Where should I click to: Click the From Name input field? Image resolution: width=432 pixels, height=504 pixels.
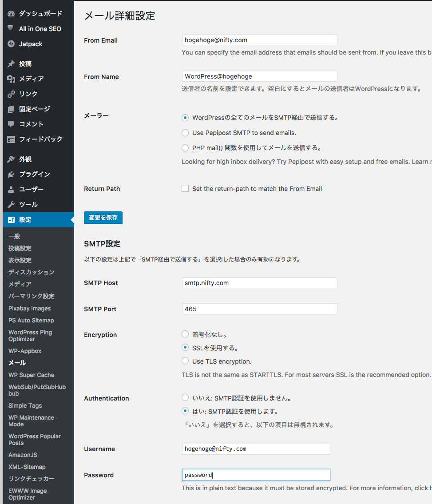coord(259,76)
